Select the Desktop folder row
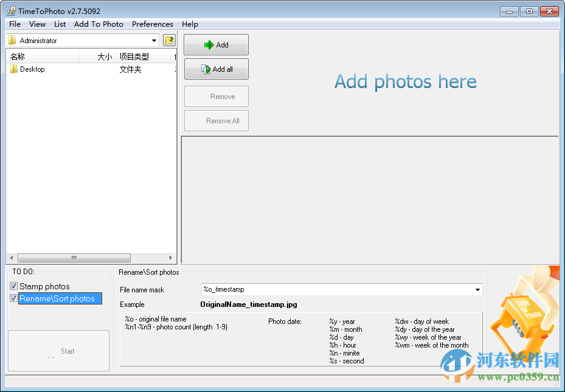 (91, 69)
